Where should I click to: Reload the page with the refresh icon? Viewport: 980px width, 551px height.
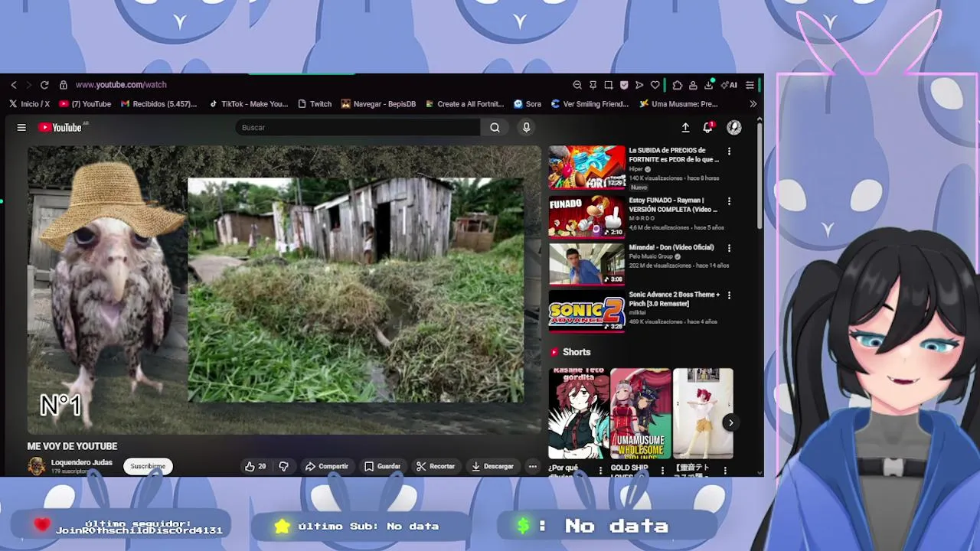click(44, 85)
